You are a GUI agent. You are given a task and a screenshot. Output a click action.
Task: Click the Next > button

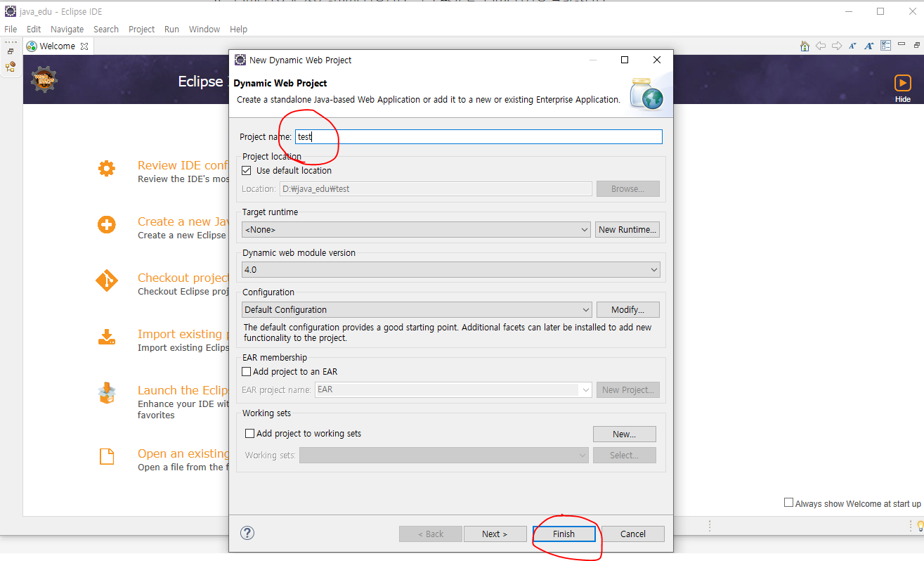pyautogui.click(x=495, y=534)
